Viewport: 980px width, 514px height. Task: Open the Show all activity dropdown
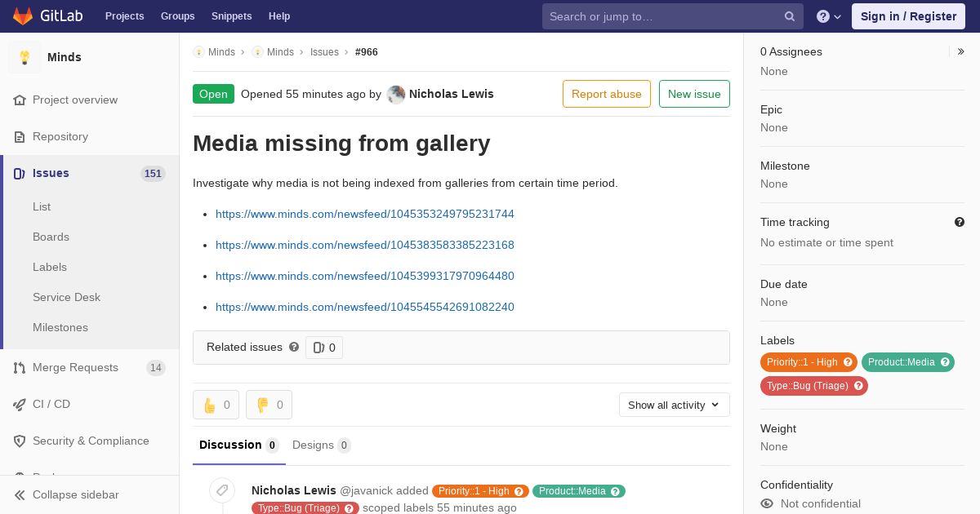[x=675, y=405]
